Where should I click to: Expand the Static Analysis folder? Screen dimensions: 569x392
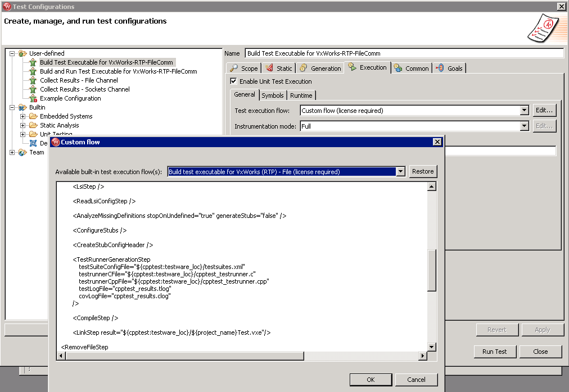click(22, 125)
